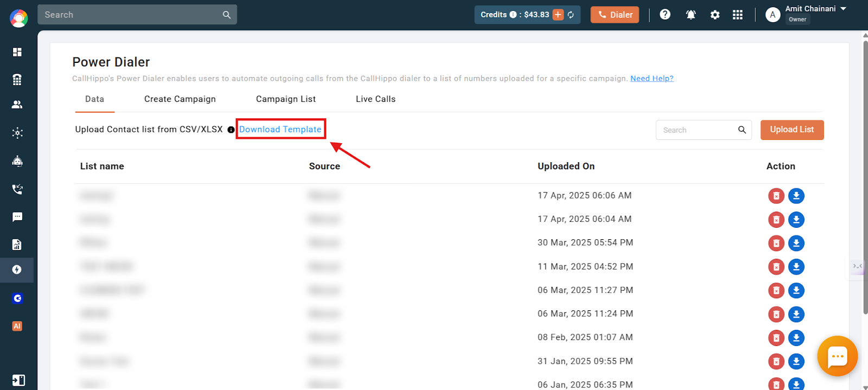Delete the list uploaded 11 Mar 04:52 PM
Image resolution: width=868 pixels, height=390 pixels.
tap(776, 267)
